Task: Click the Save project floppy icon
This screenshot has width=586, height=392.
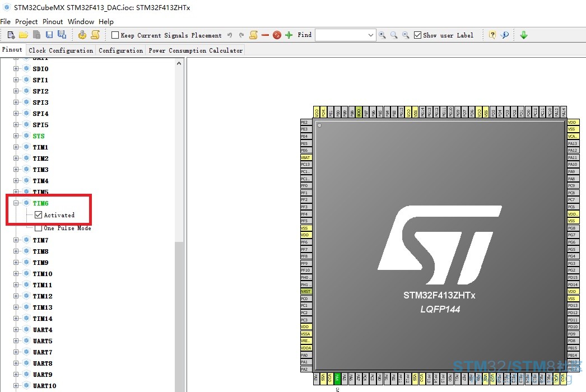Action: point(49,35)
